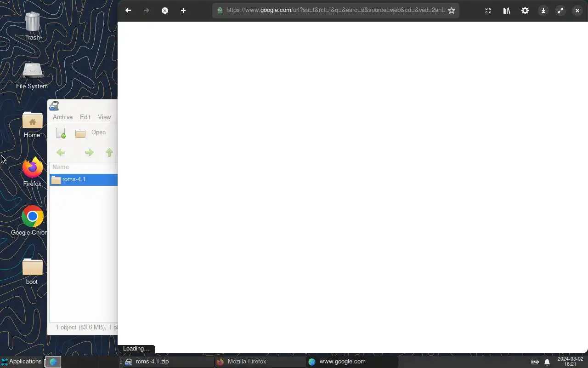
Task: Click the google.com URL address field
Action: coord(335,10)
